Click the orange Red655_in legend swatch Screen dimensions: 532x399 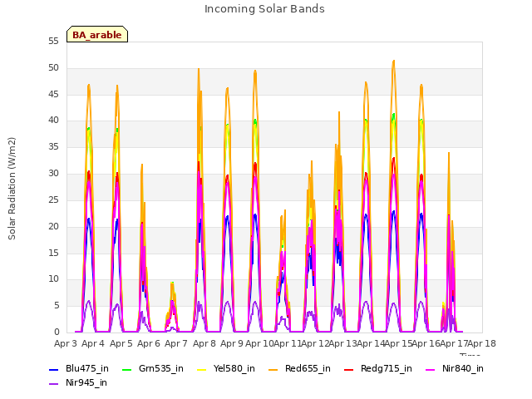pos(273,369)
